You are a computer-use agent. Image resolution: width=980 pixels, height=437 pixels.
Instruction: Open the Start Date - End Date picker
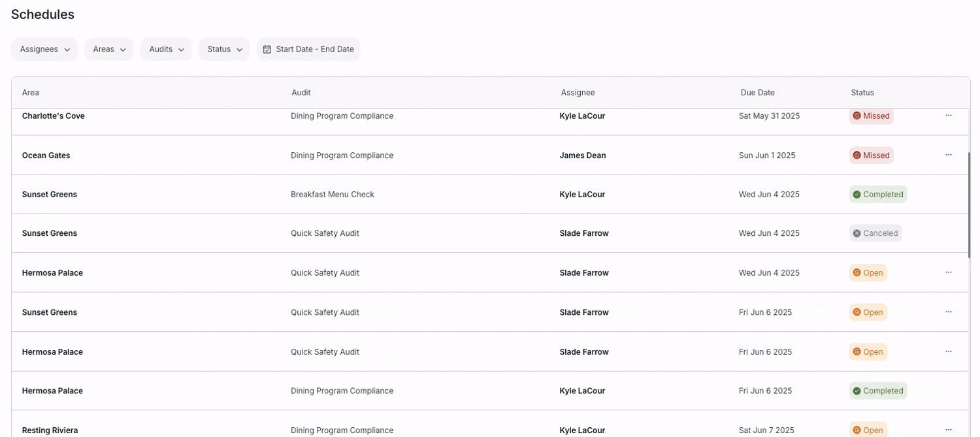tap(308, 49)
